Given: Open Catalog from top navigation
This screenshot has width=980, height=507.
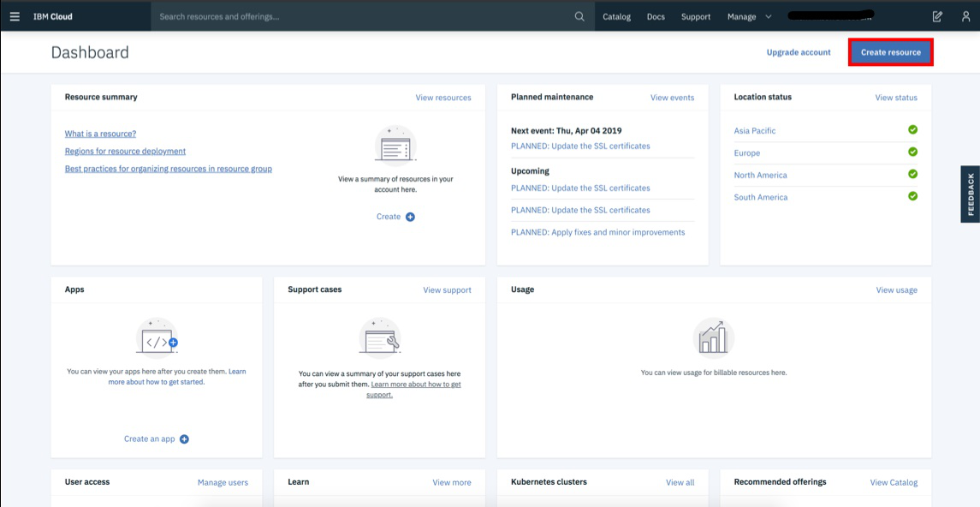Looking at the screenshot, I should [616, 17].
